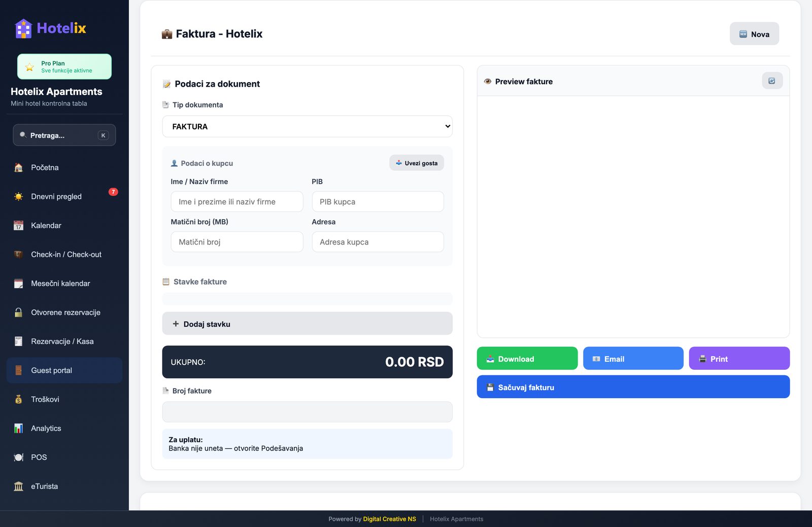
Task: Click the Podaci o kupcu label
Action: 207,163
